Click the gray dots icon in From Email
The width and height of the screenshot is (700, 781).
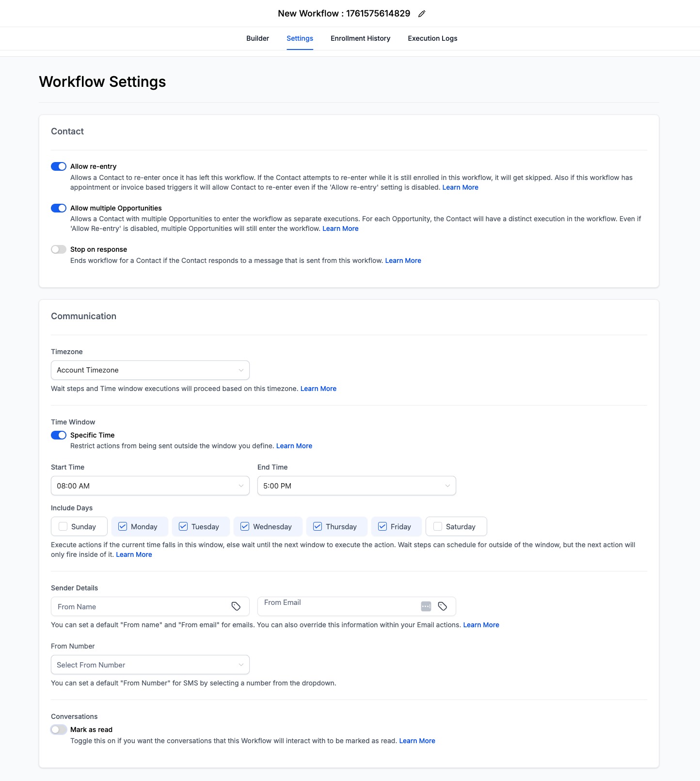(426, 606)
